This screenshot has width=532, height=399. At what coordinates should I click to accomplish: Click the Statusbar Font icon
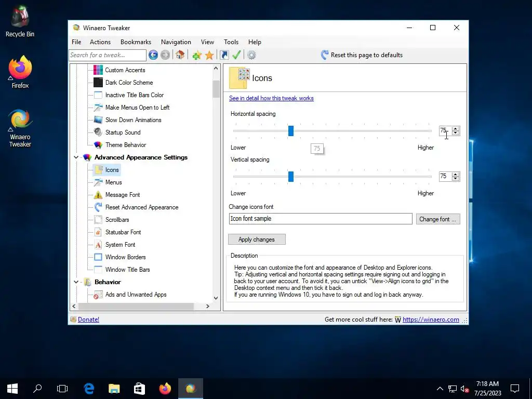click(98, 232)
